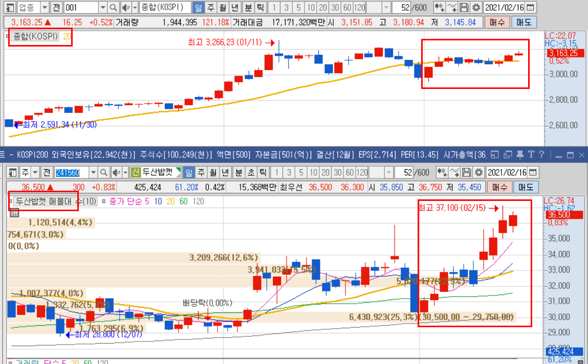Screen dimensions: 588x364
Task: Select the 30 interval in KOSPI toolbar
Action: [x=335, y=8]
